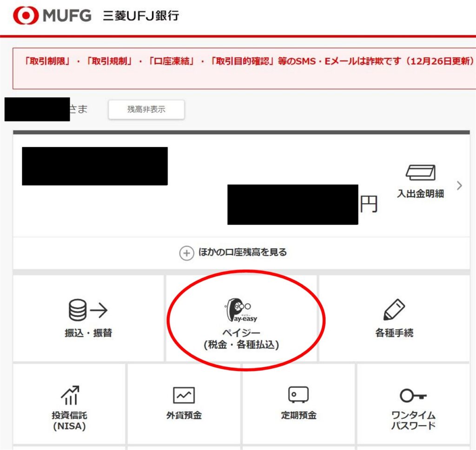The height and width of the screenshot is (450, 476).
Task: Click the 円 currency label
Action: pos(369,204)
